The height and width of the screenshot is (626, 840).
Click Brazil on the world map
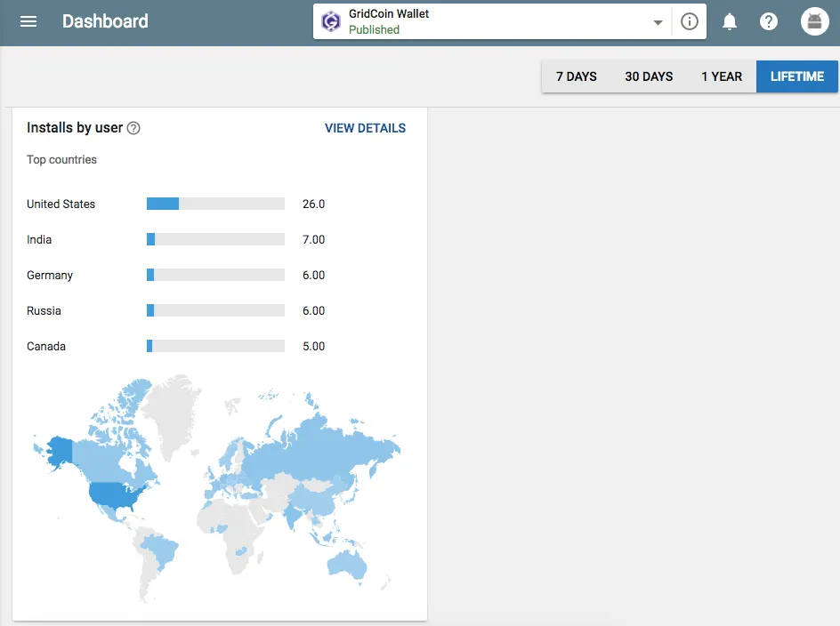(x=159, y=550)
